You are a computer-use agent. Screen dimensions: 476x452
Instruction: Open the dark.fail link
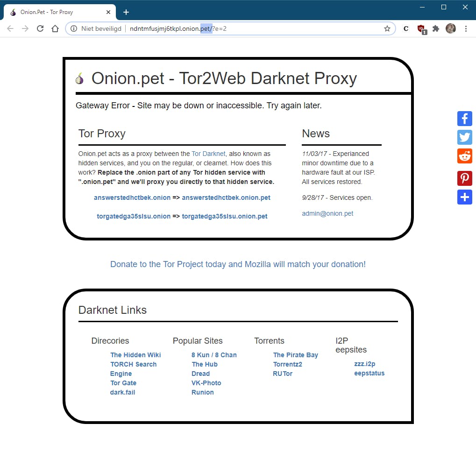pos(123,392)
